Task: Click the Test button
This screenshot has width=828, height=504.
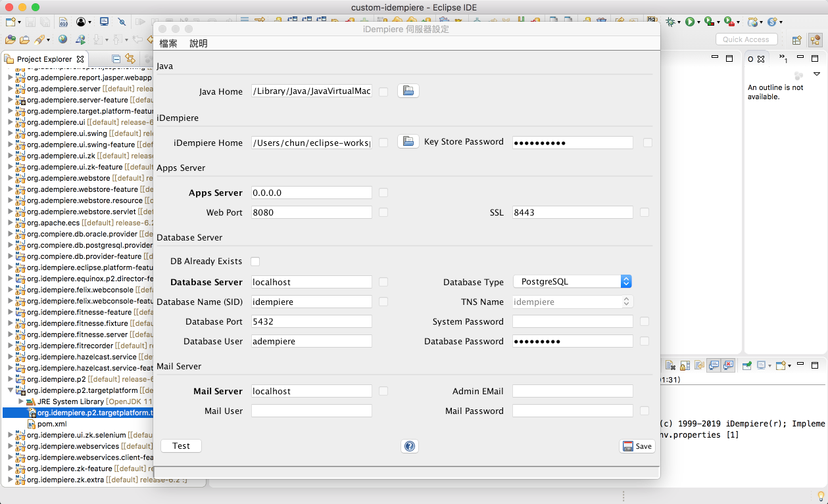Action: point(181,446)
